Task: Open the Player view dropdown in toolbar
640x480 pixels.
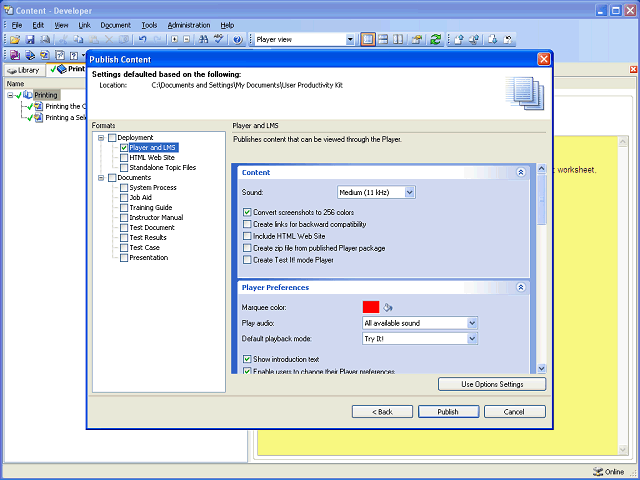Action: click(x=350, y=40)
